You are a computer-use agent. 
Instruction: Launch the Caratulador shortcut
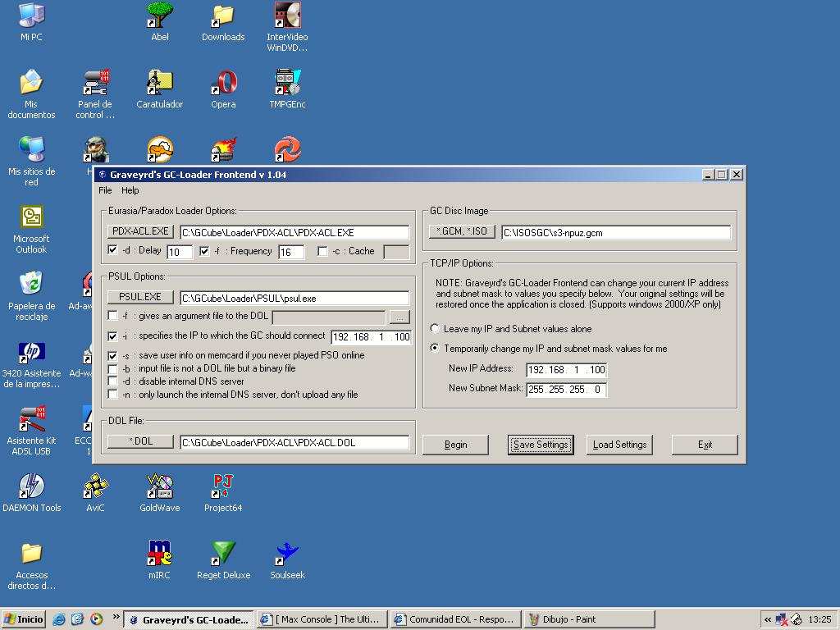tap(160, 89)
